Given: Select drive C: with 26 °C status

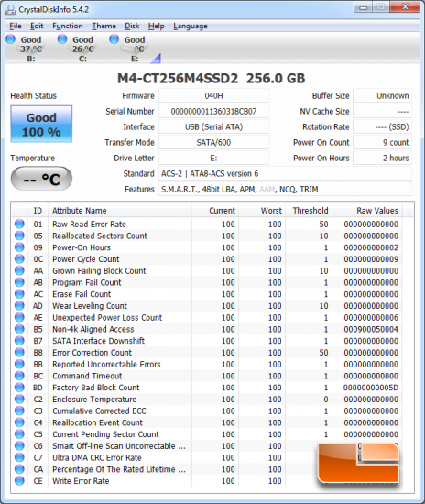Looking at the screenshot, I should click(82, 49).
